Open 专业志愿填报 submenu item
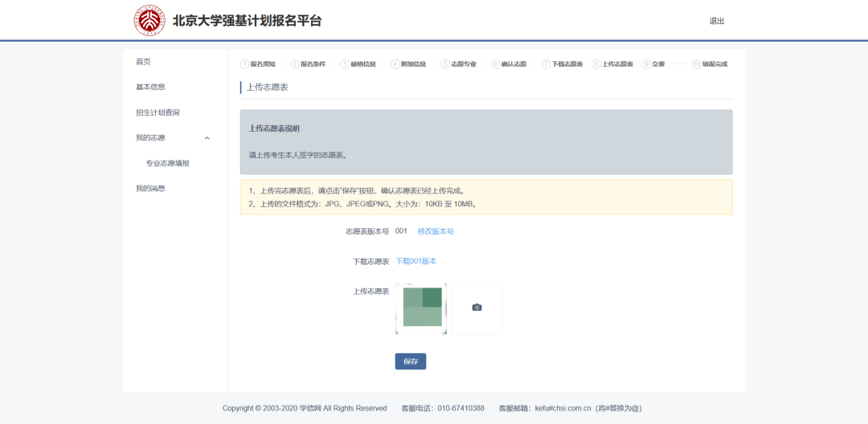This screenshot has width=868, height=424. (168, 164)
